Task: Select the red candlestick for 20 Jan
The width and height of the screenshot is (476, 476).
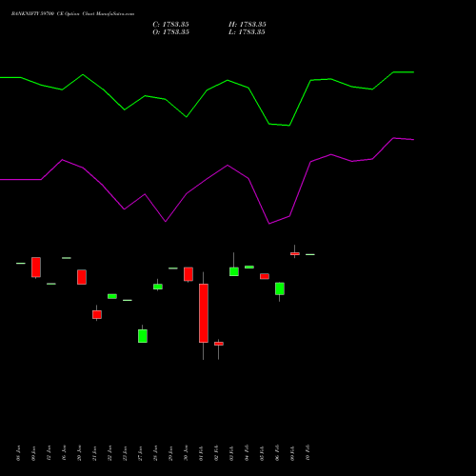Action: [x=82, y=277]
